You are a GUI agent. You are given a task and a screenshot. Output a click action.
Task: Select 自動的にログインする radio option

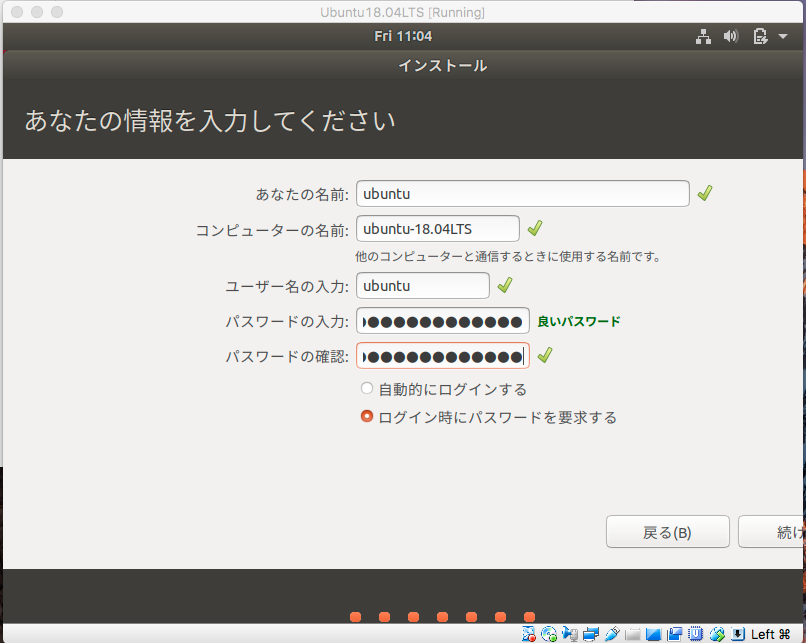coord(367,389)
